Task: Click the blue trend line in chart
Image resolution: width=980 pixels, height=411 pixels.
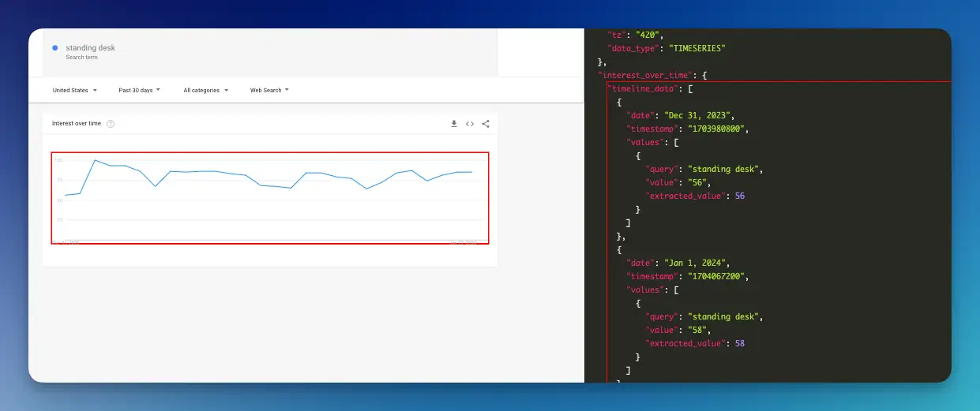Action: (x=270, y=178)
